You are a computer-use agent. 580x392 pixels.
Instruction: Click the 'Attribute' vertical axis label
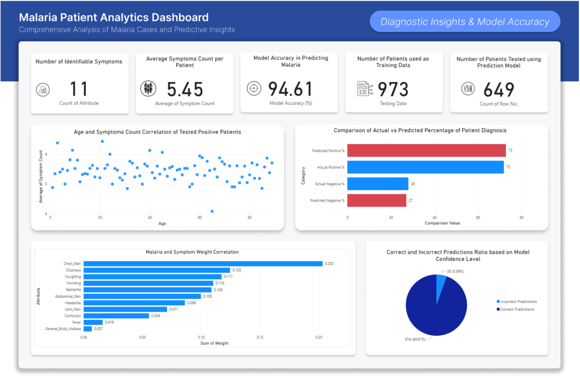tap(38, 296)
